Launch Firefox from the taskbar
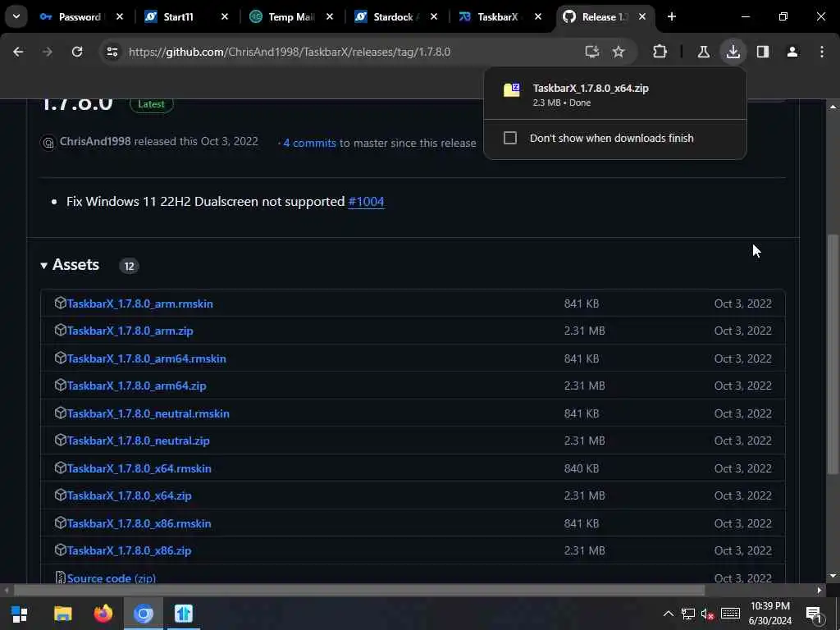This screenshot has height=630, width=840. [x=103, y=614]
